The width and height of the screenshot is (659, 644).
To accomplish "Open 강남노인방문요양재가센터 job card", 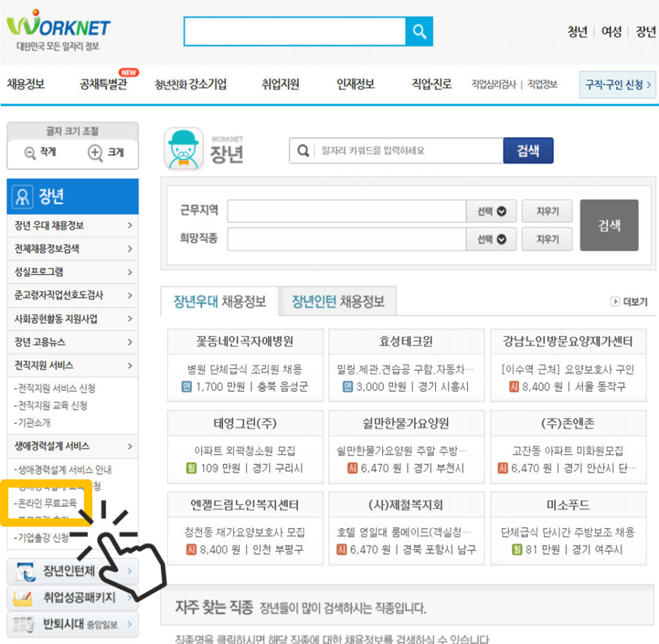I will [x=568, y=365].
